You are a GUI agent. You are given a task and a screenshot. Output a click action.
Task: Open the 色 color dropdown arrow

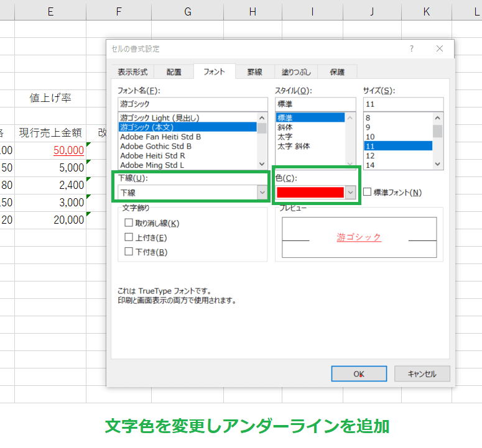(x=350, y=193)
